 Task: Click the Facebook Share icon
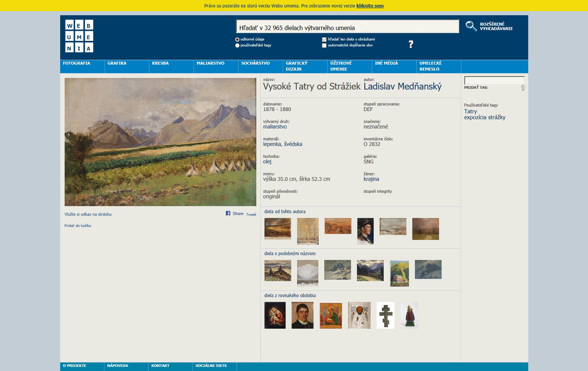[x=228, y=213]
